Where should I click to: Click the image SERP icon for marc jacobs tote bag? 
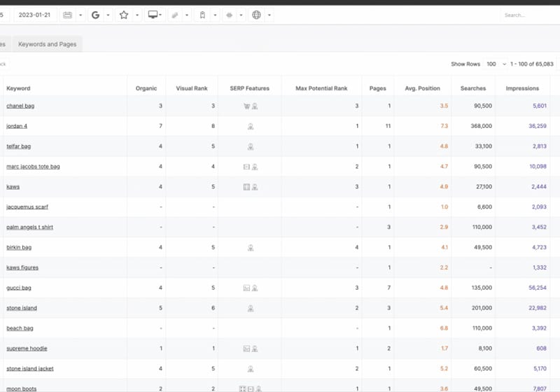[246, 167]
